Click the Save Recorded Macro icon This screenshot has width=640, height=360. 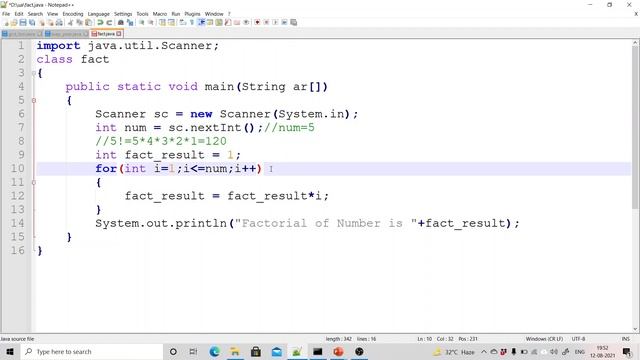pos(293,22)
